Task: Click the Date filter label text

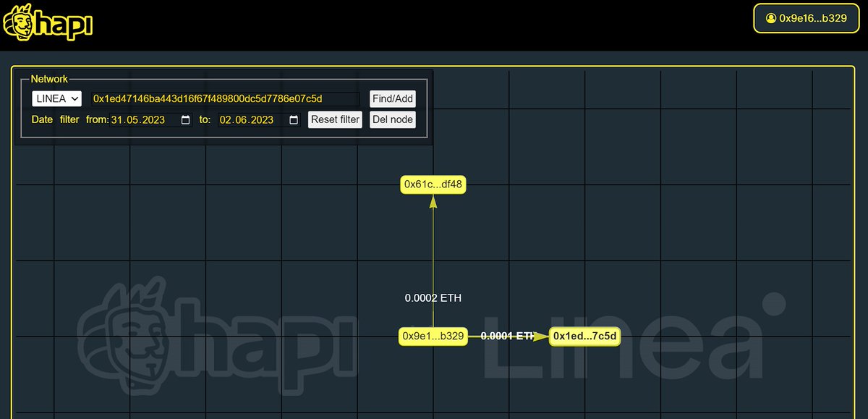Action: click(x=56, y=119)
